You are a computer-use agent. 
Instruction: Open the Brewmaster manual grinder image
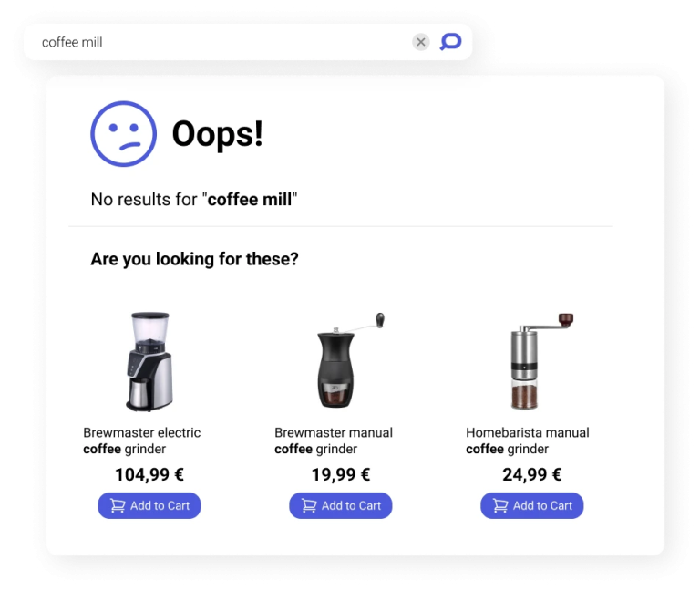click(x=350, y=360)
